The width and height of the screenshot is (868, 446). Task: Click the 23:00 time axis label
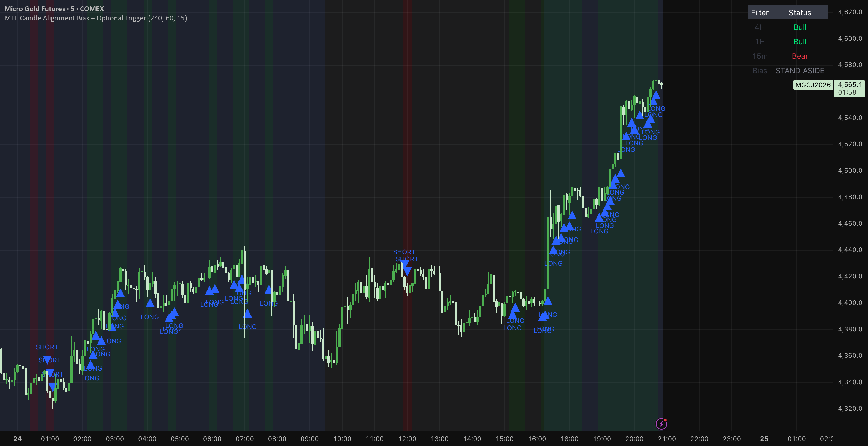(732, 439)
